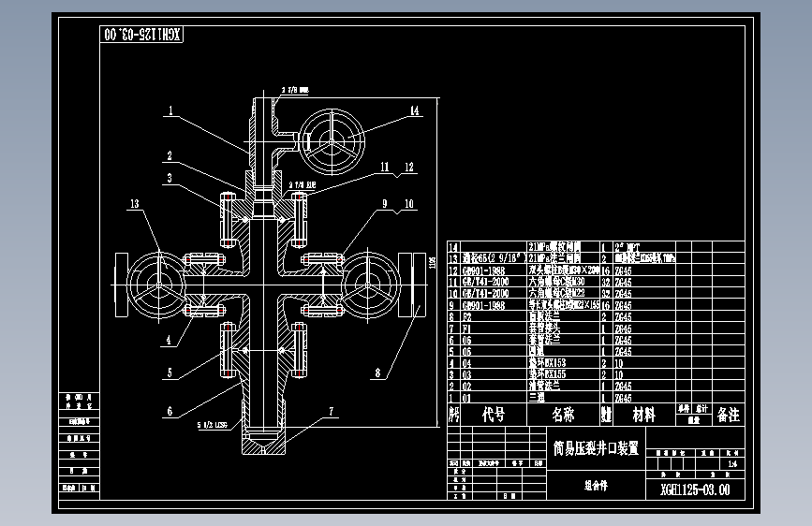Click code 01 in the parts list
The image size is (812, 526).
[467, 398]
